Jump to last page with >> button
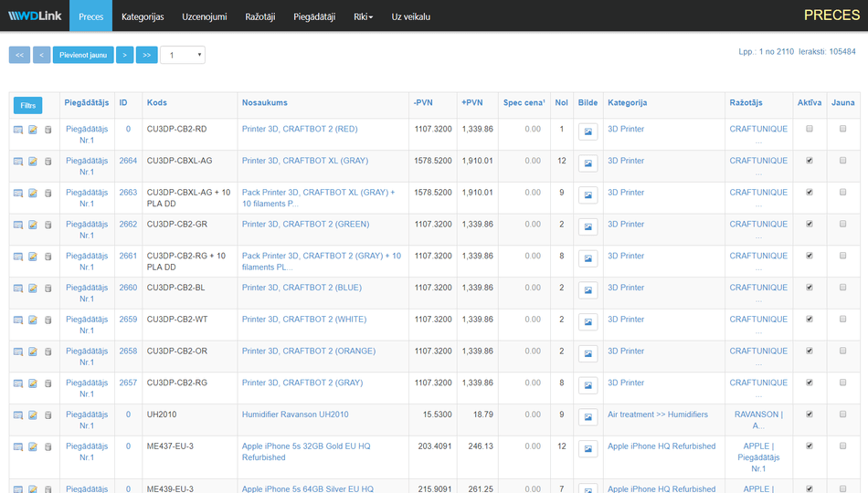Screen dimensions: 868x493 [146, 56]
